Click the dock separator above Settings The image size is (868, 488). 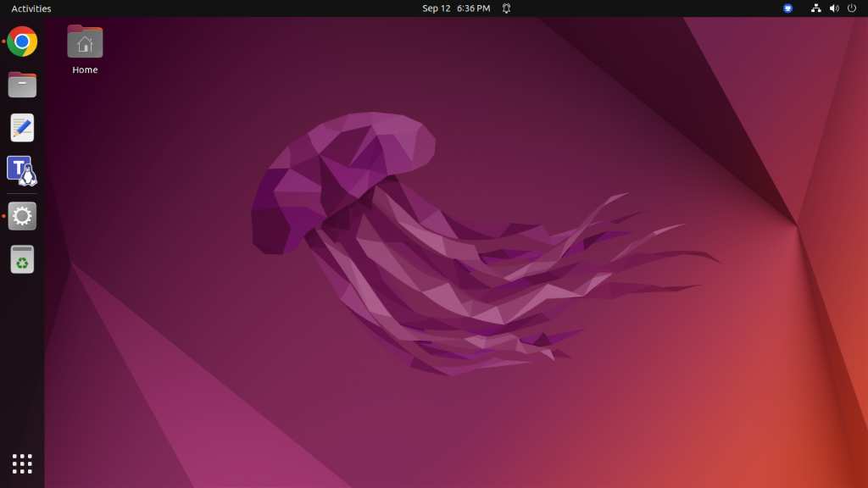pyautogui.click(x=22, y=194)
